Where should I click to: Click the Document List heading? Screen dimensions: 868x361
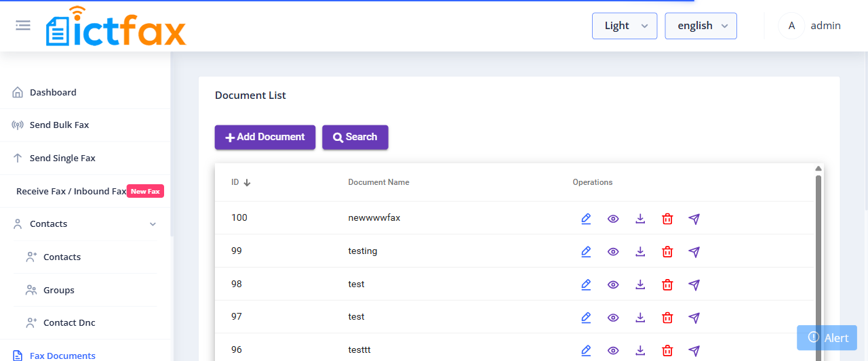click(250, 95)
